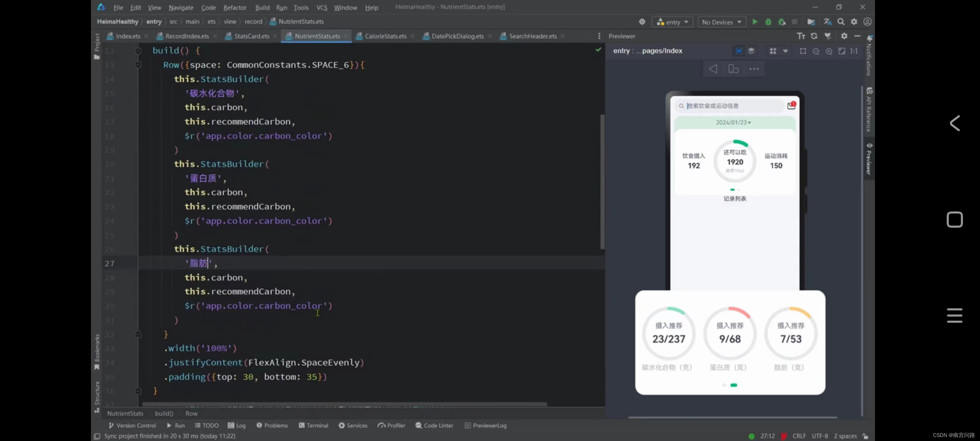This screenshot has height=441, width=980.
Task: Toggle the Previewer side tool window
Action: coord(869,158)
